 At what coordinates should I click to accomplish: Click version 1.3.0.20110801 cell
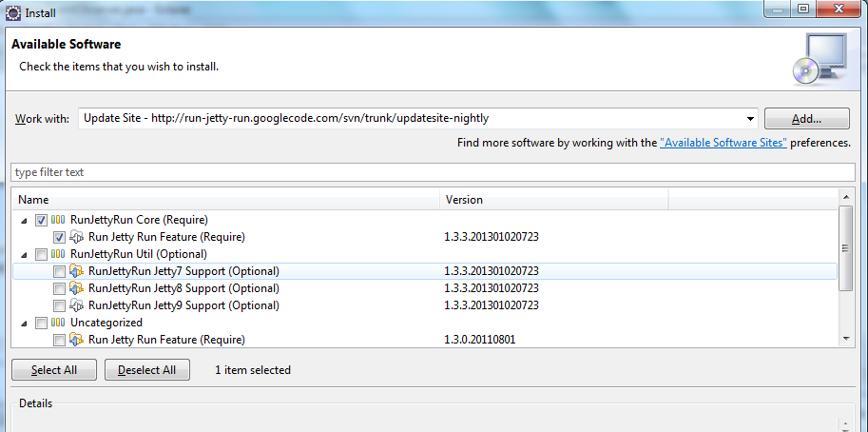click(x=479, y=340)
